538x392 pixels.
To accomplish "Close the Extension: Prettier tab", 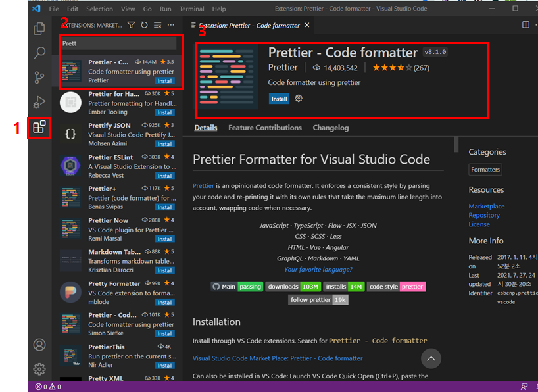I will [x=306, y=25].
